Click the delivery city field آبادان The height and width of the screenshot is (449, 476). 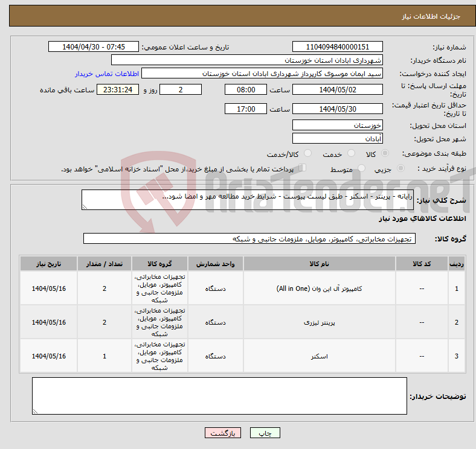point(337,139)
